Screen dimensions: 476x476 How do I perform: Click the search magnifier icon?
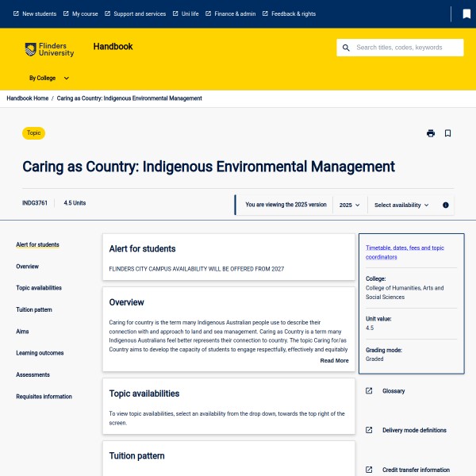(x=346, y=48)
